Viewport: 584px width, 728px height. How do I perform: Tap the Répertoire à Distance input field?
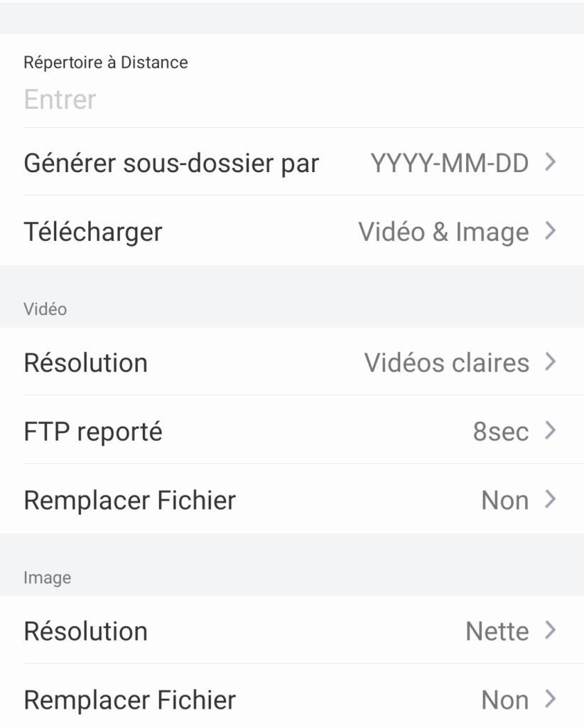(213, 100)
